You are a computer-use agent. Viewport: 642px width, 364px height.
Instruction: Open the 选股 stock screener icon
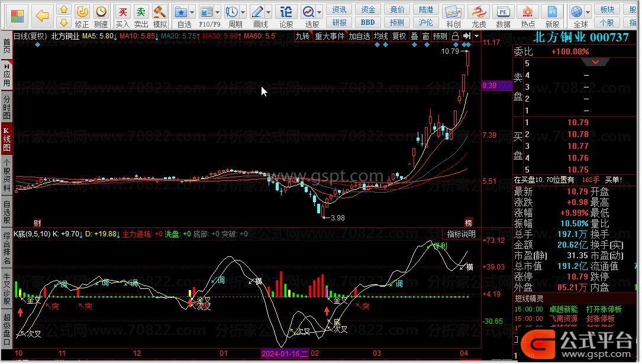[x=308, y=11]
